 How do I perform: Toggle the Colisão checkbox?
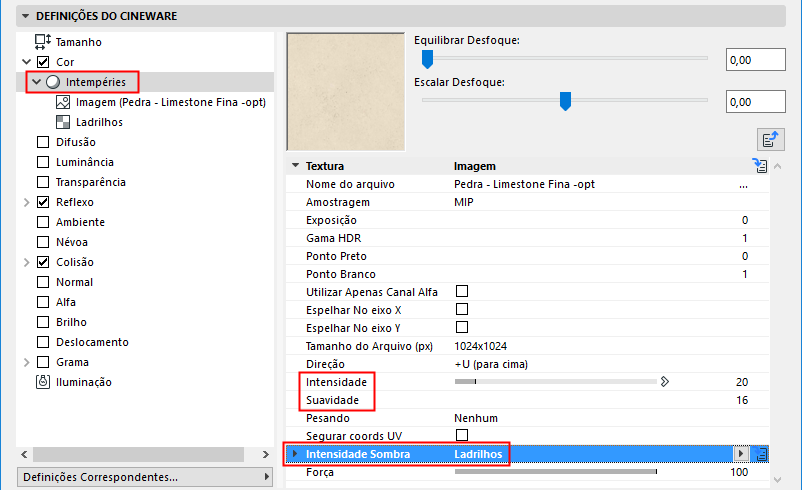click(x=43, y=262)
